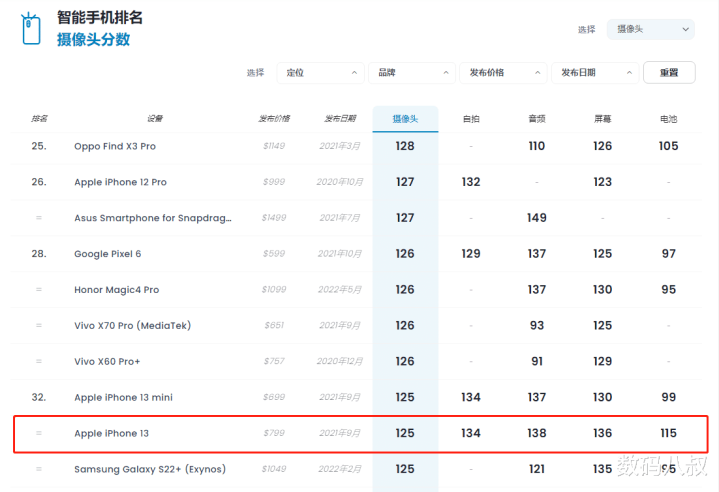Viewport: 719px width, 492px height.
Task: Open Samsung Galaxy S22+ (Exynos) entry
Action: (x=150, y=469)
